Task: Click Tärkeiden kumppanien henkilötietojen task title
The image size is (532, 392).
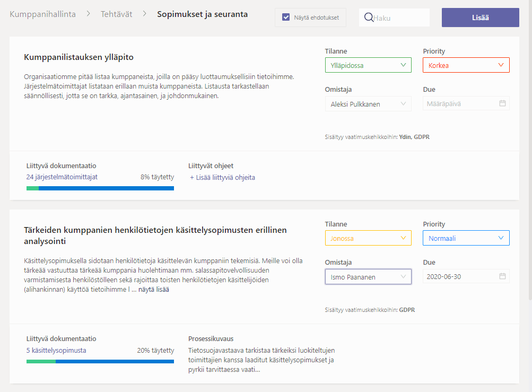Action: (x=155, y=236)
